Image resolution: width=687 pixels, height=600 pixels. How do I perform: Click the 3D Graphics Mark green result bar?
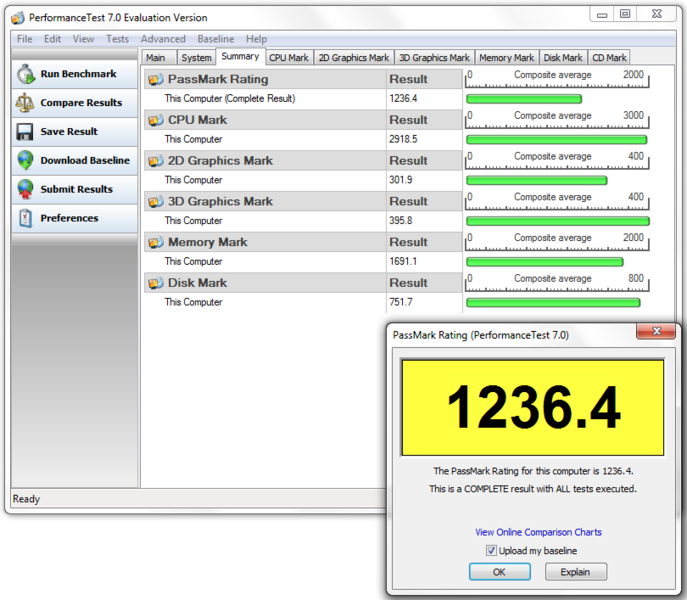click(x=558, y=221)
